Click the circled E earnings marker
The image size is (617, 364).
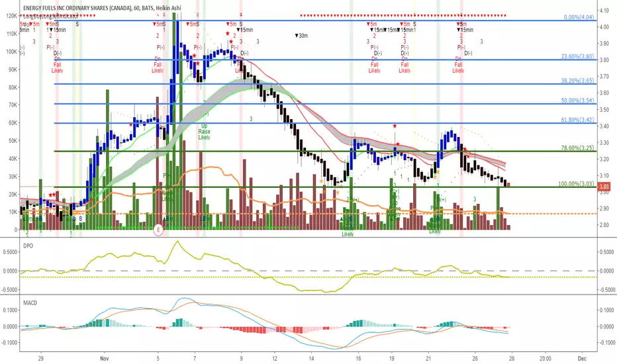tap(158, 230)
